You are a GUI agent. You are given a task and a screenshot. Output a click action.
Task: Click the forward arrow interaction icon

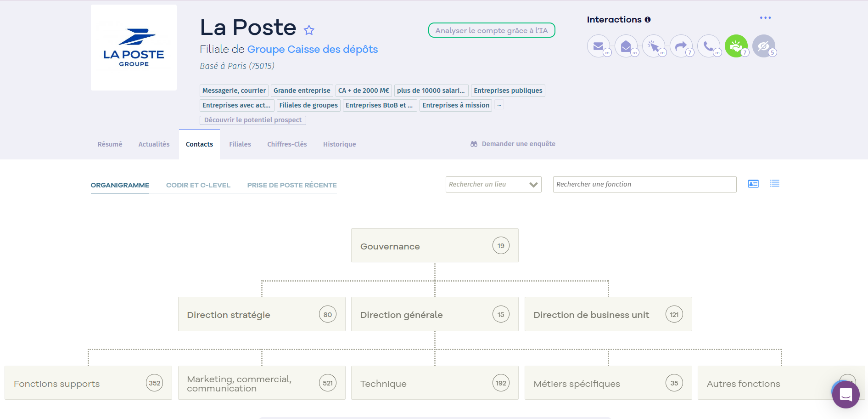pos(681,46)
